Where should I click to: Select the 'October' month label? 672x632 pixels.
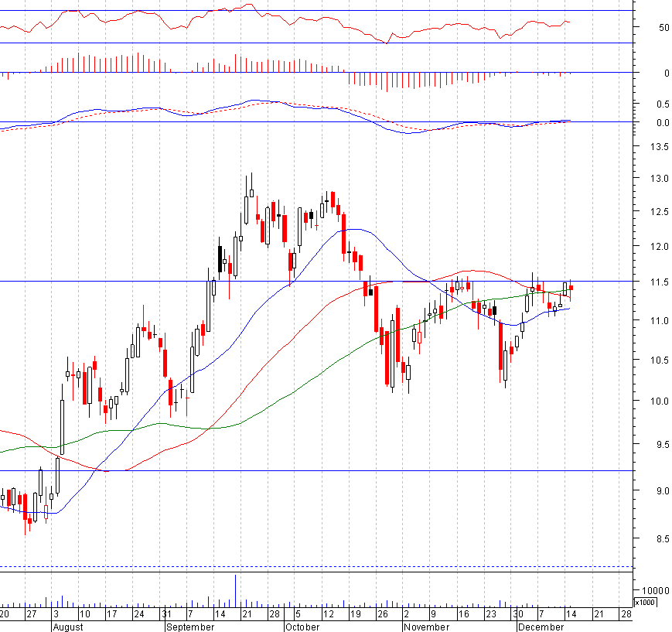(x=302, y=627)
